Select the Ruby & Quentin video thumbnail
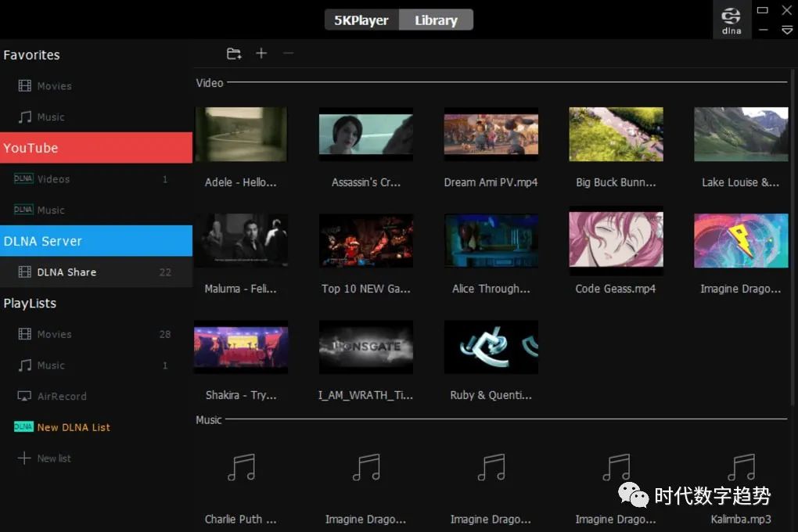The width and height of the screenshot is (798, 532). click(x=491, y=347)
